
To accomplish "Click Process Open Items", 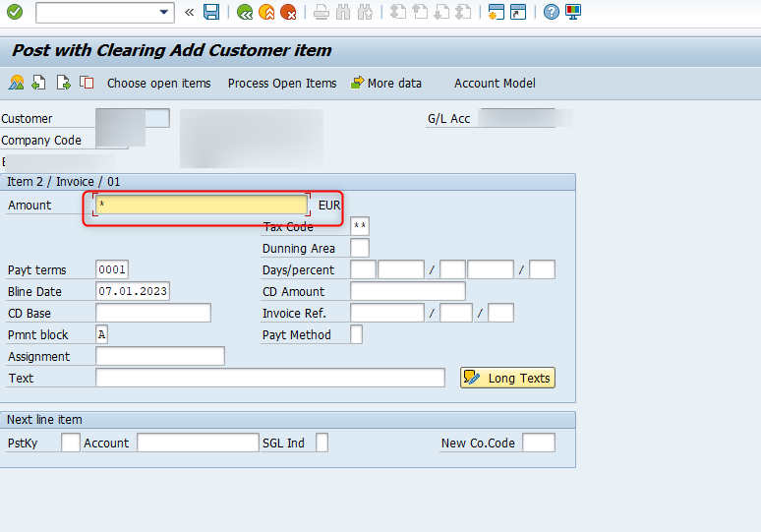I will point(282,84).
